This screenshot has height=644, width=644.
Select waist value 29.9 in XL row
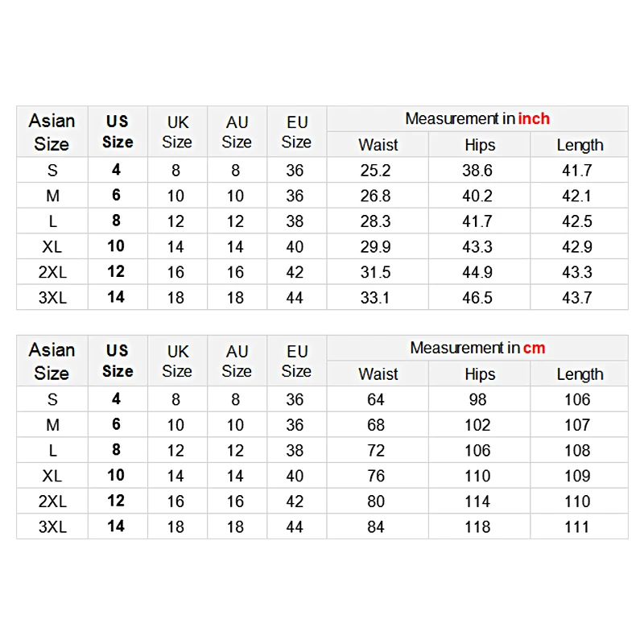point(375,247)
